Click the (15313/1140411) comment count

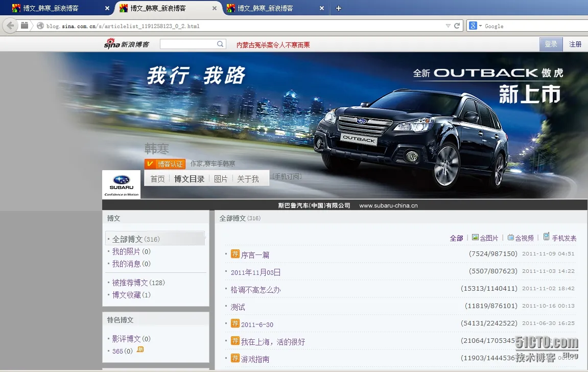(489, 288)
